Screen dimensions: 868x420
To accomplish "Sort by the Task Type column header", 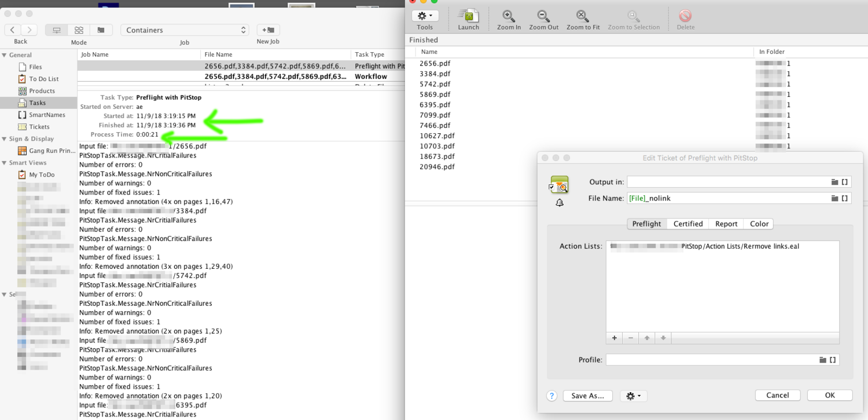I will [377, 54].
